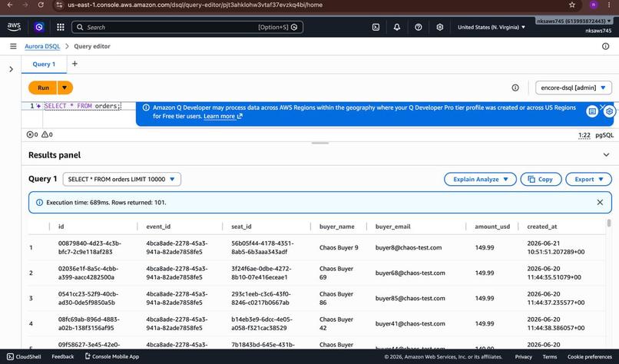
Task: Select the Query 1 tab
Action: (44, 64)
